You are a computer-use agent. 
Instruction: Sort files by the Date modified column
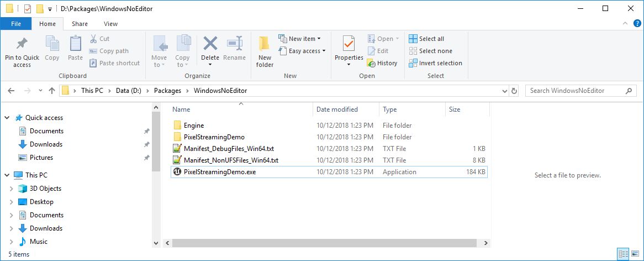[337, 109]
